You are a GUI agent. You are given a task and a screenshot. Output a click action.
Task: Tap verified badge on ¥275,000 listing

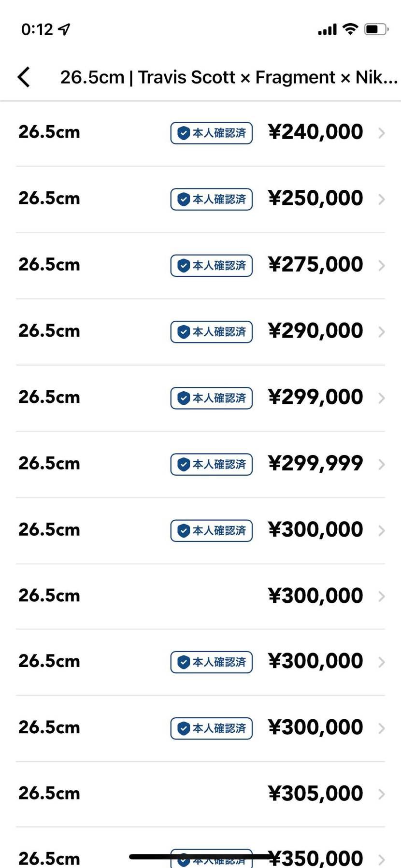[x=212, y=265]
